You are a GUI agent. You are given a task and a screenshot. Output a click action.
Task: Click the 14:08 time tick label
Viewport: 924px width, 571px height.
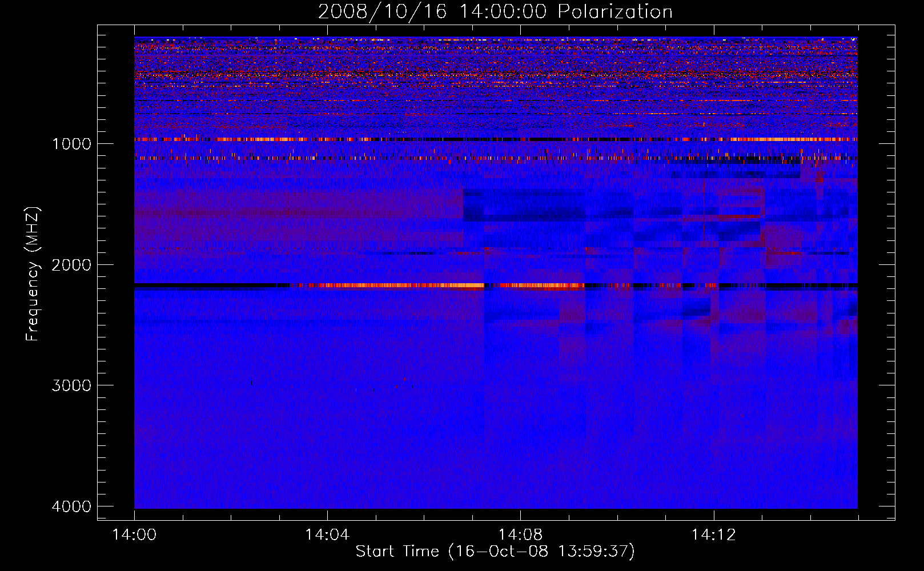click(x=520, y=535)
